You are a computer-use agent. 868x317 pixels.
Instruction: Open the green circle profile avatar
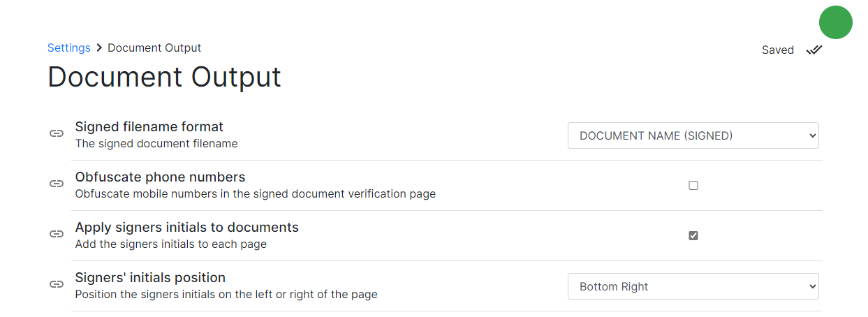(x=835, y=22)
